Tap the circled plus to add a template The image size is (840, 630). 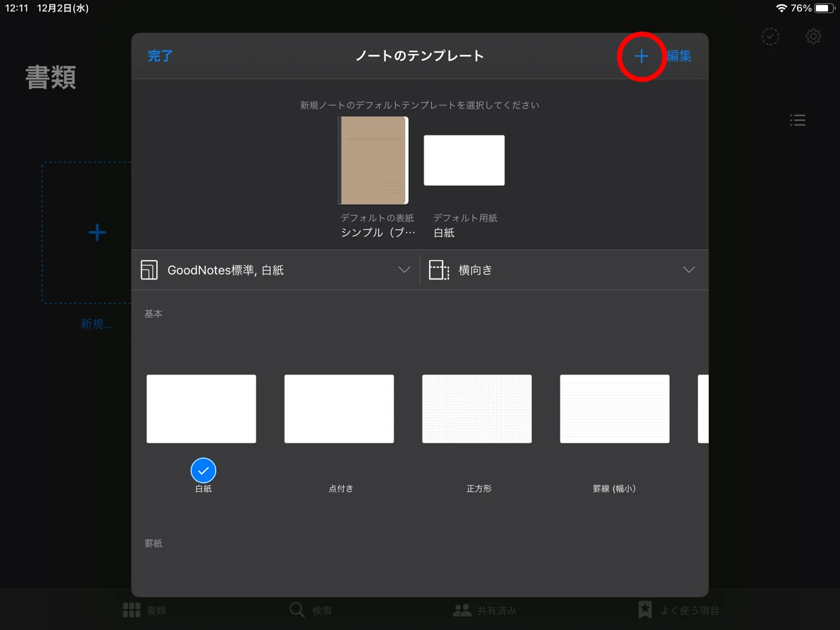click(x=641, y=56)
